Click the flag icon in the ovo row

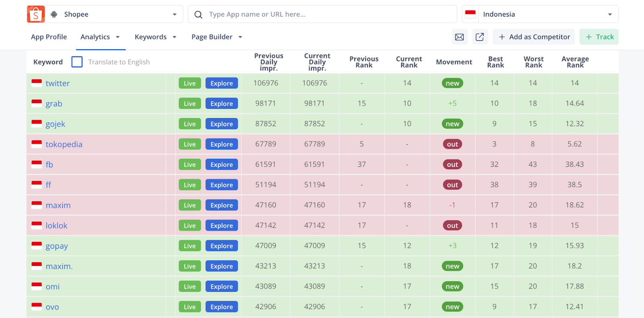(x=37, y=307)
